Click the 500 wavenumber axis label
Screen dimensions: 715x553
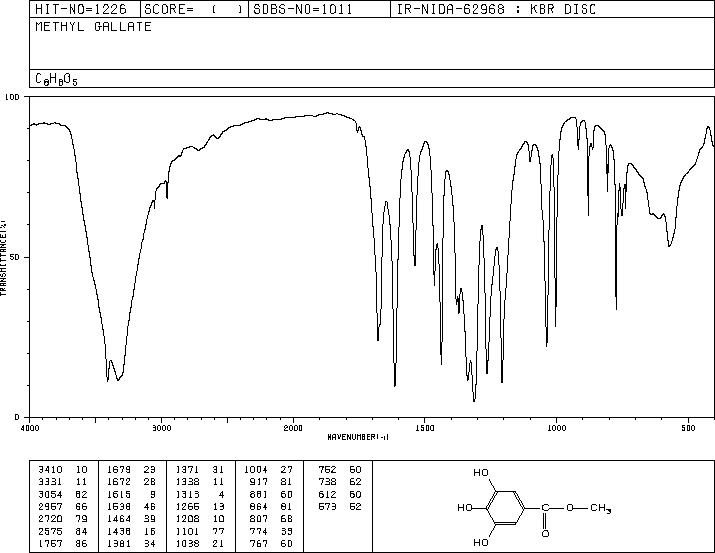[x=688, y=428]
